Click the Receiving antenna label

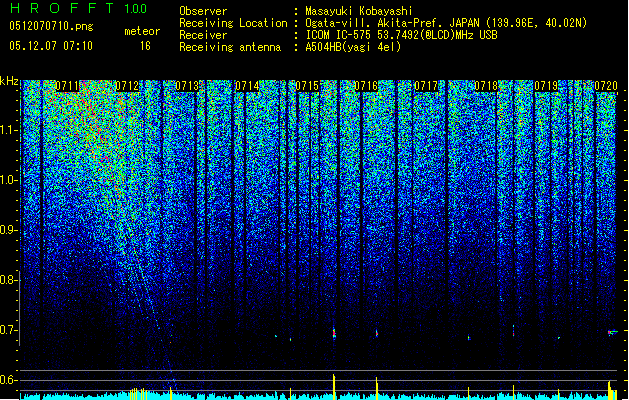click(230, 47)
